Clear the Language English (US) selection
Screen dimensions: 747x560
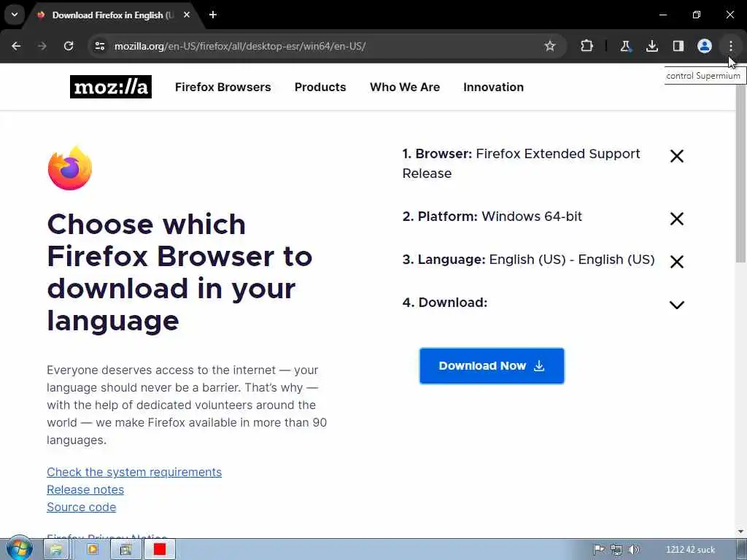[676, 262]
